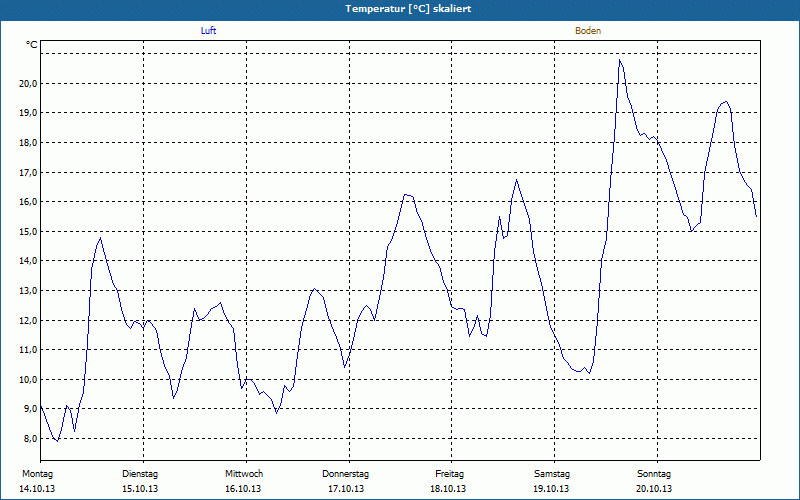Click the '17,0' axis value
The image size is (800, 500).
[28, 172]
